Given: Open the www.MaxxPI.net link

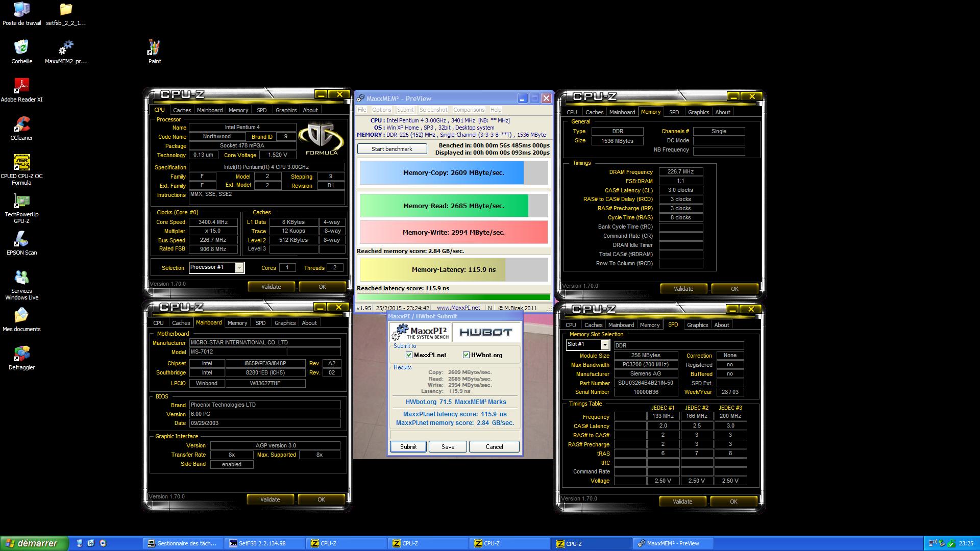Looking at the screenshot, I should coord(458,308).
